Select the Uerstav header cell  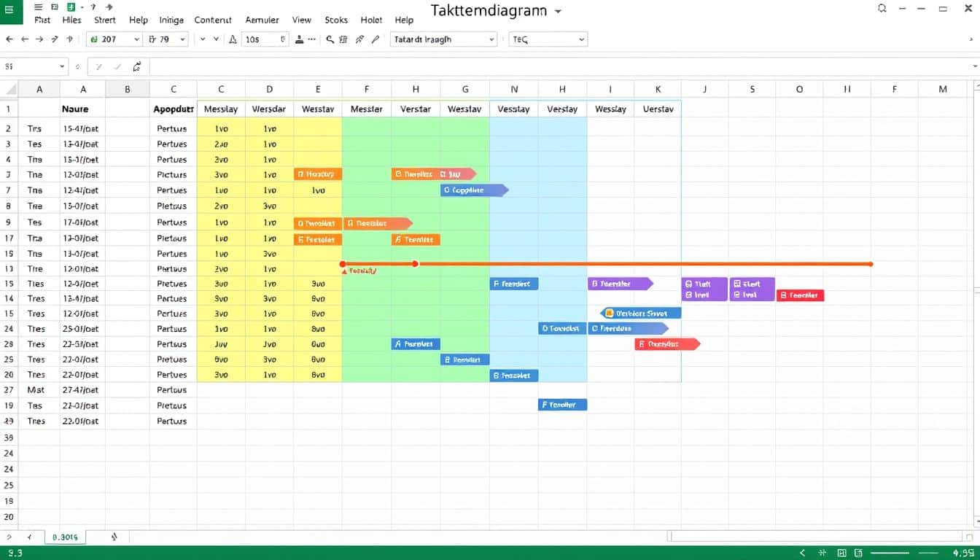658,109
